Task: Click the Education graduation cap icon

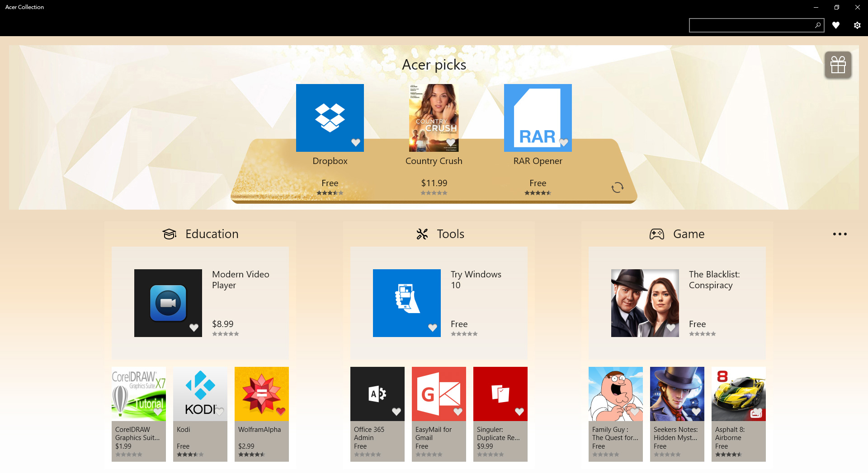Action: pyautogui.click(x=170, y=234)
